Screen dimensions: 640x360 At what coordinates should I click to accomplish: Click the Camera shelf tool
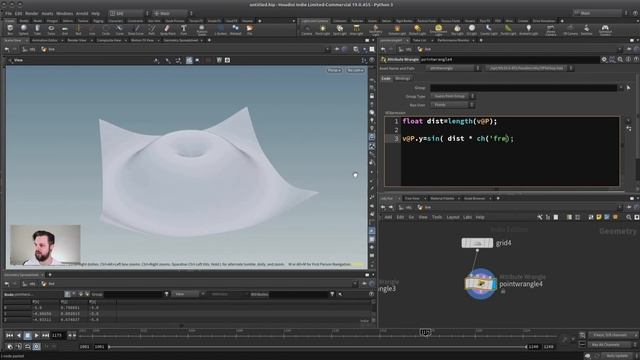(x=307, y=30)
